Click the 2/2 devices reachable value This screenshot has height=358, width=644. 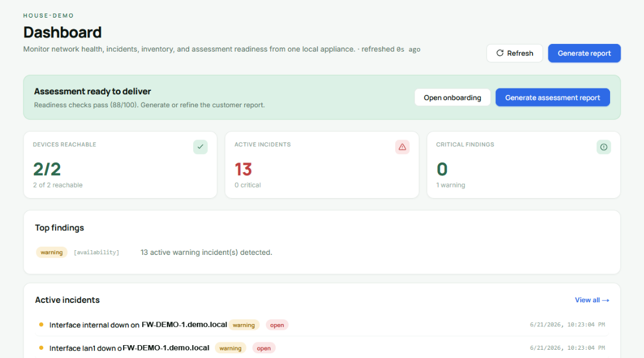(x=47, y=169)
